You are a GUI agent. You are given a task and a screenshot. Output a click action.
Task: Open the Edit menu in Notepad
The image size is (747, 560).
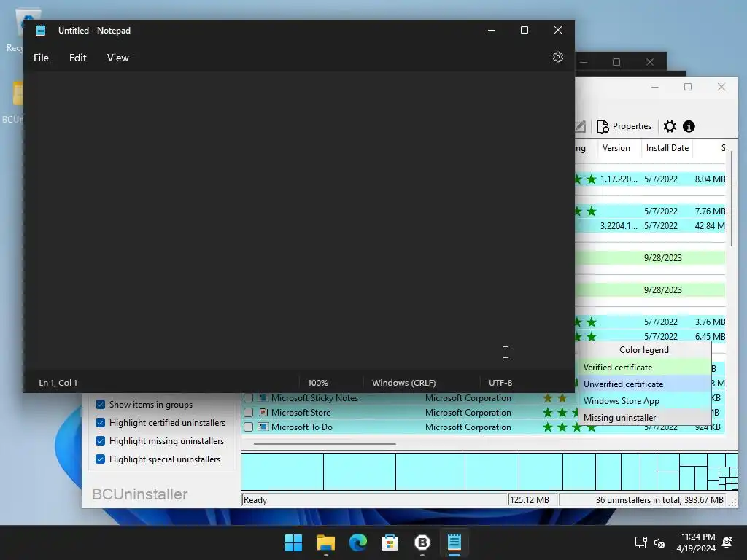(x=77, y=58)
